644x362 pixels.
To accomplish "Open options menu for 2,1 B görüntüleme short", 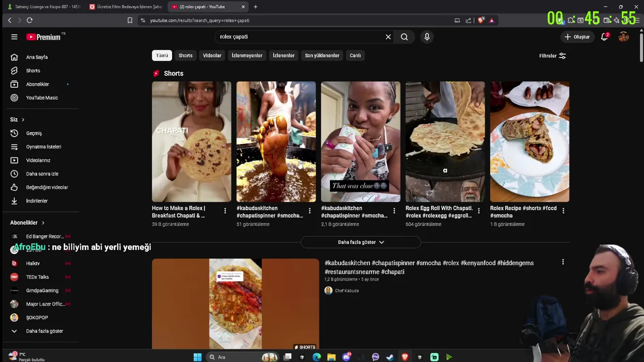I will 394,211.
